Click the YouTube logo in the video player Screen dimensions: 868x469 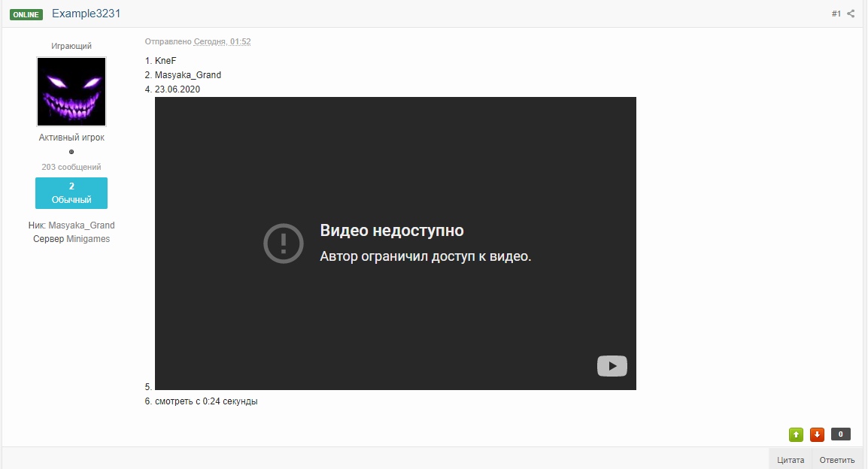coord(612,366)
